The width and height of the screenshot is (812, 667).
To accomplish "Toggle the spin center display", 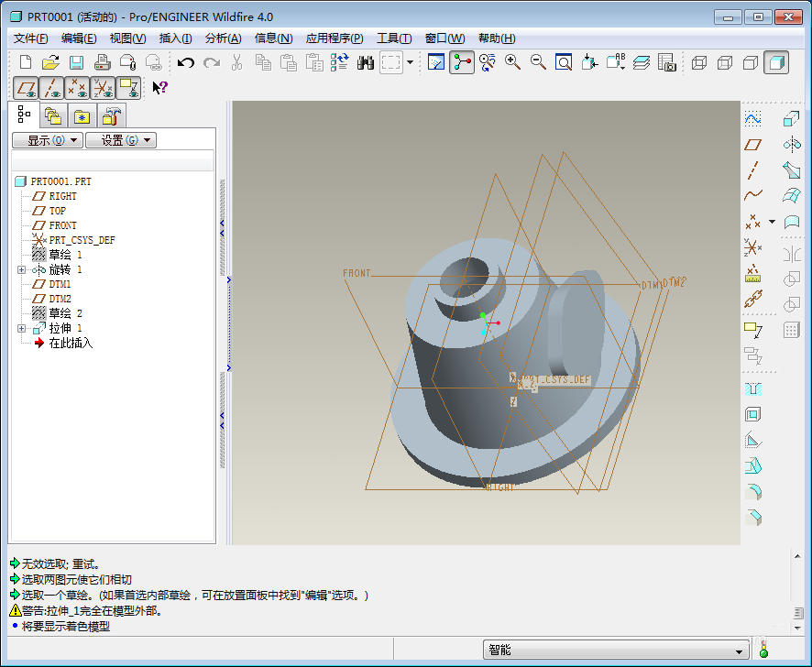I will [461, 62].
